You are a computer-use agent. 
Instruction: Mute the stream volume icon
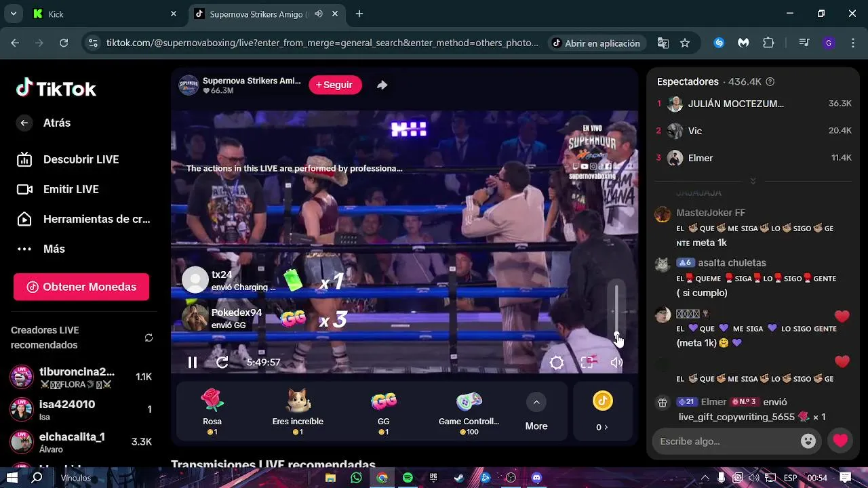tap(616, 363)
